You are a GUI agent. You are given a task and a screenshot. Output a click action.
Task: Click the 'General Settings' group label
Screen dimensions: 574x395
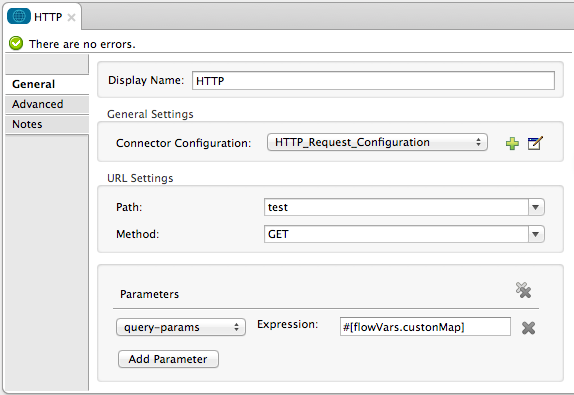coord(150,114)
